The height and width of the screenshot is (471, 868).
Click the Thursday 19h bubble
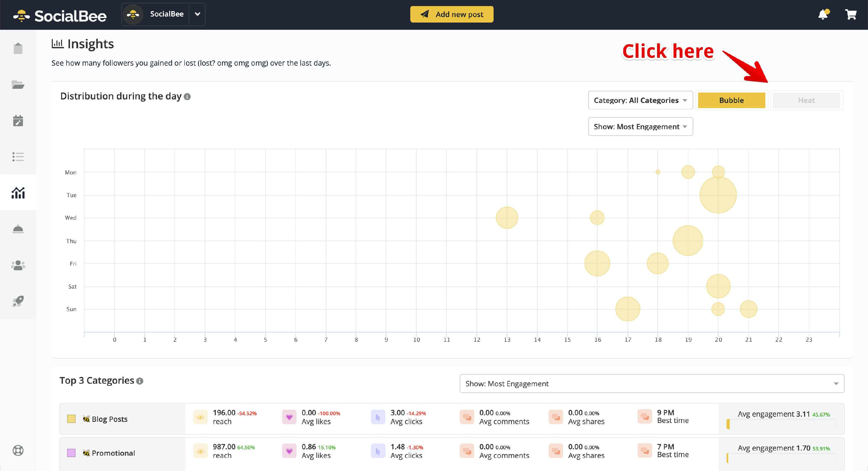tap(688, 241)
